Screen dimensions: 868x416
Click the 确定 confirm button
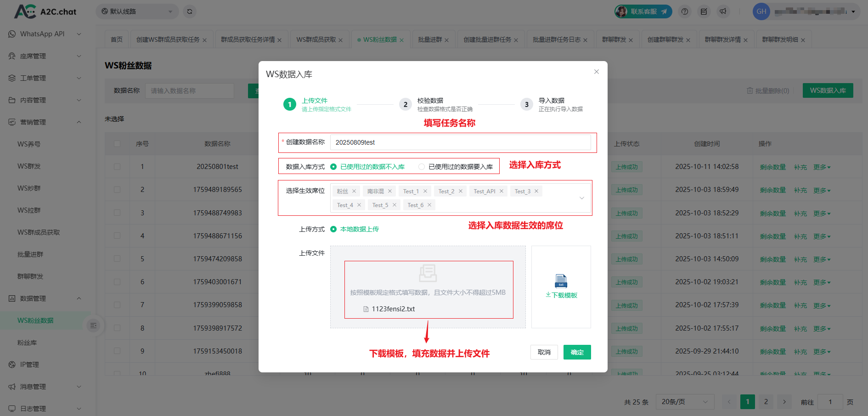coord(577,352)
